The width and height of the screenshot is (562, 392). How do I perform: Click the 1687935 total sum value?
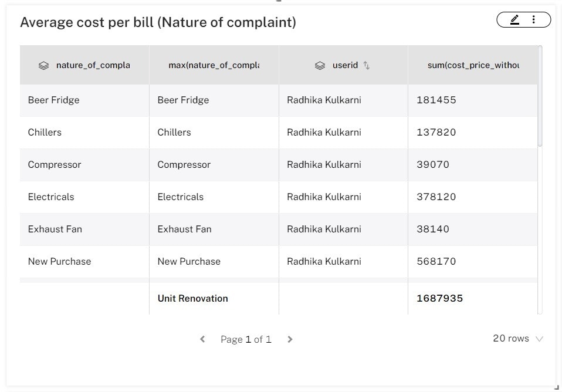pyautogui.click(x=439, y=298)
